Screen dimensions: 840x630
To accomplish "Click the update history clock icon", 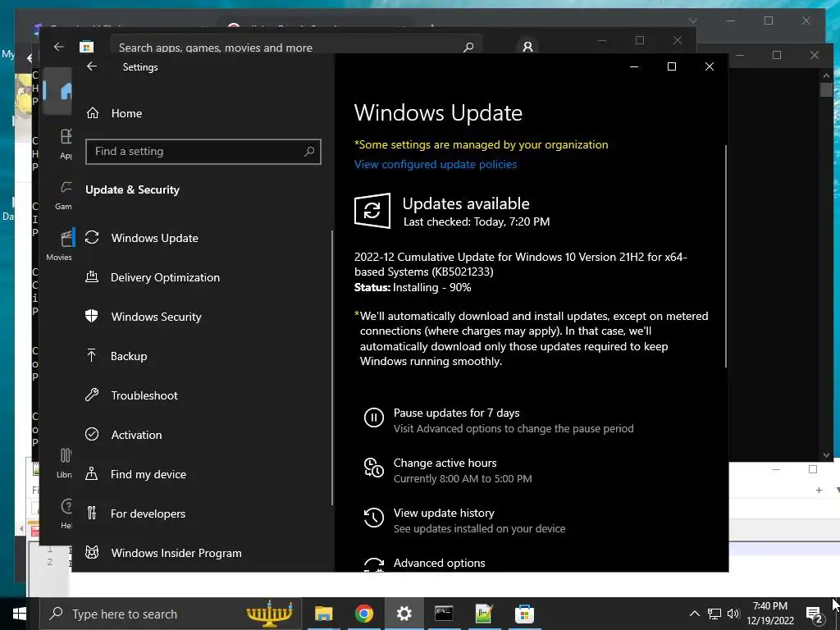I will click(x=374, y=518).
